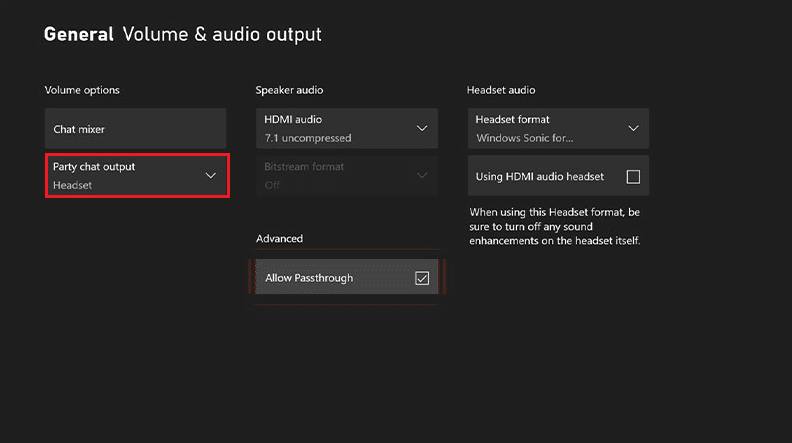Click the Windows Sonic for... value text

pyautogui.click(x=525, y=138)
